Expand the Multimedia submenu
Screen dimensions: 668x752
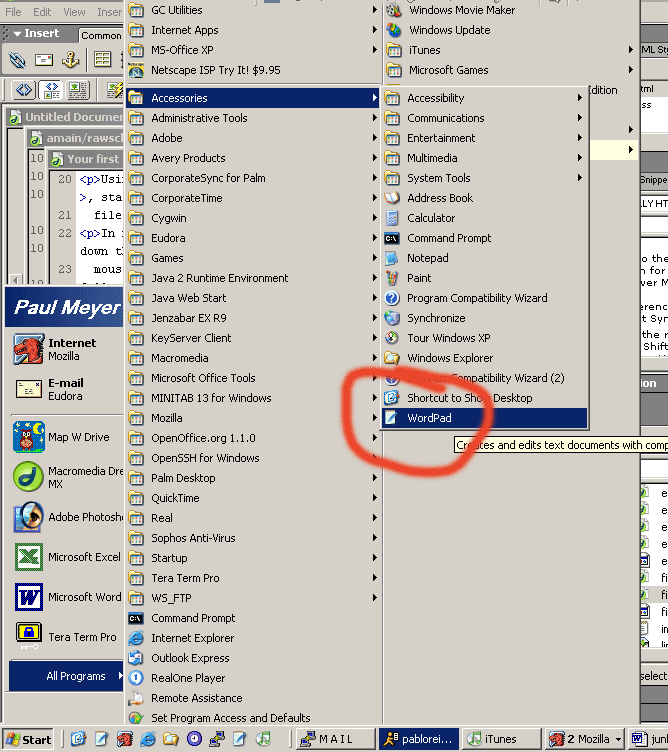pos(484,158)
